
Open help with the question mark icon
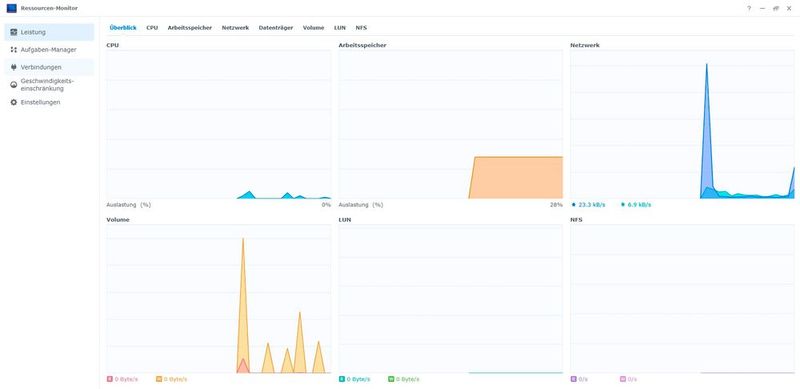click(749, 8)
